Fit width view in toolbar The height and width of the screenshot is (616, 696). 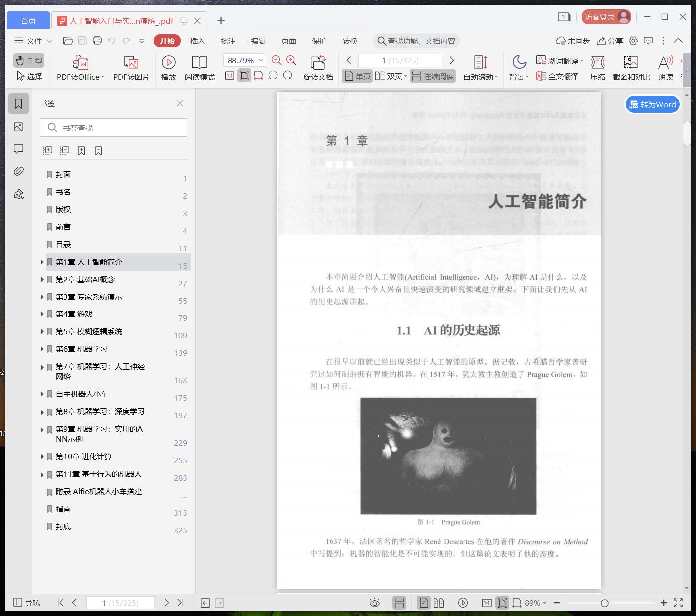pos(258,76)
